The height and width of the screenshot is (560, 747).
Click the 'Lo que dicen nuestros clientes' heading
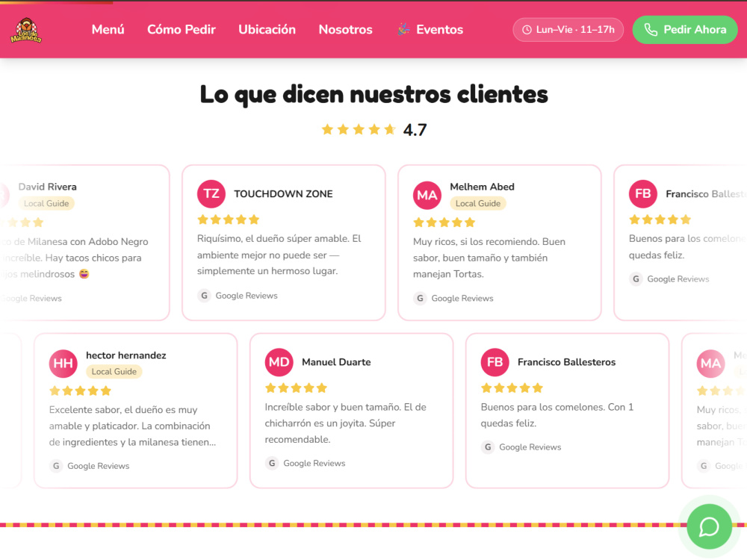coord(374,94)
